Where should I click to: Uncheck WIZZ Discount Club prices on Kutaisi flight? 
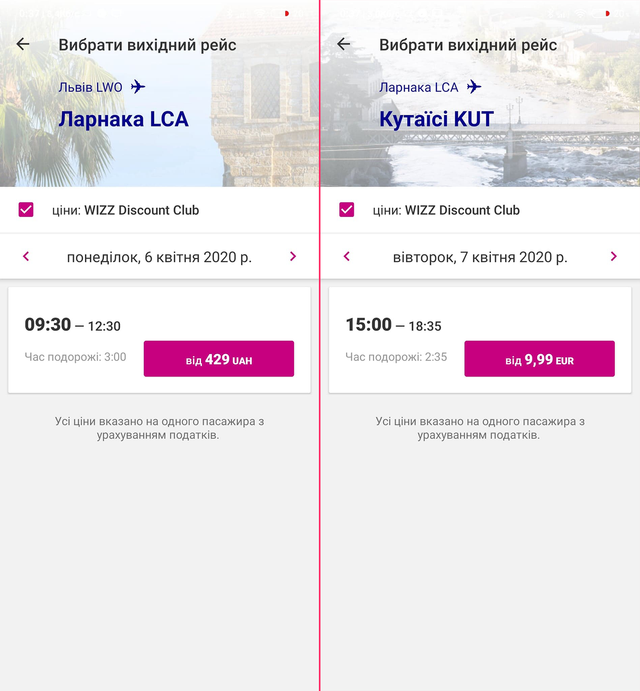click(x=347, y=210)
